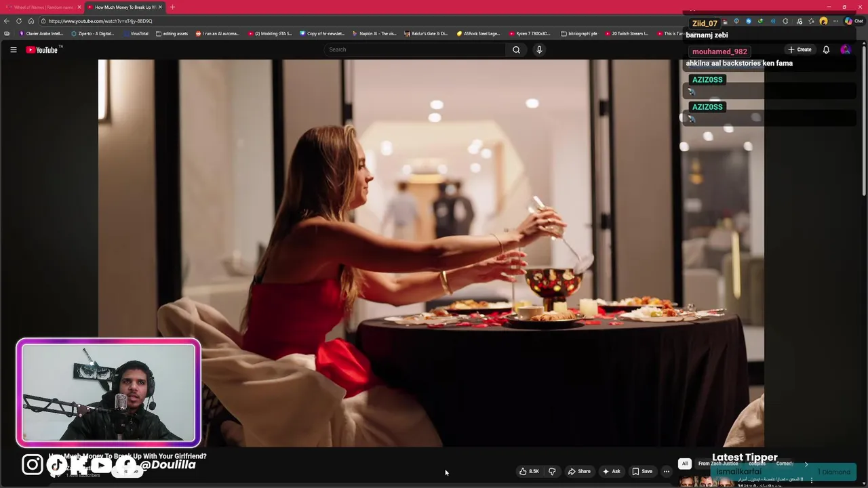Open options for the recommended video
The image size is (868, 488).
click(811, 480)
